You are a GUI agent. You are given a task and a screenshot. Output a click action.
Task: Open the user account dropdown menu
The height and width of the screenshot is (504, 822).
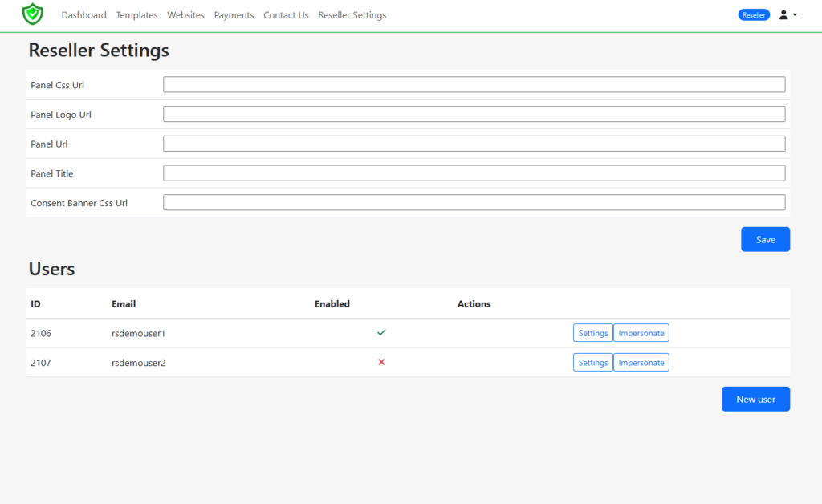pos(788,15)
